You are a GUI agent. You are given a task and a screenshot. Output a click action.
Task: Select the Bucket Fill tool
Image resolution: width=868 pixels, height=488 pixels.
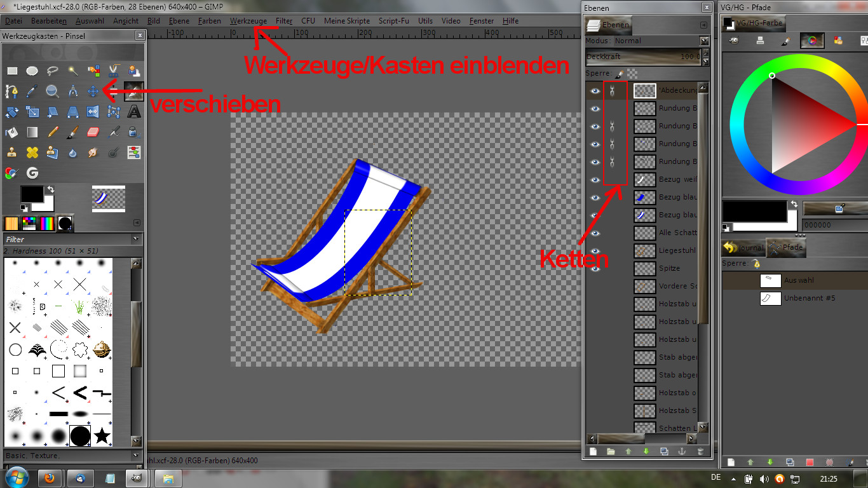tap(12, 133)
